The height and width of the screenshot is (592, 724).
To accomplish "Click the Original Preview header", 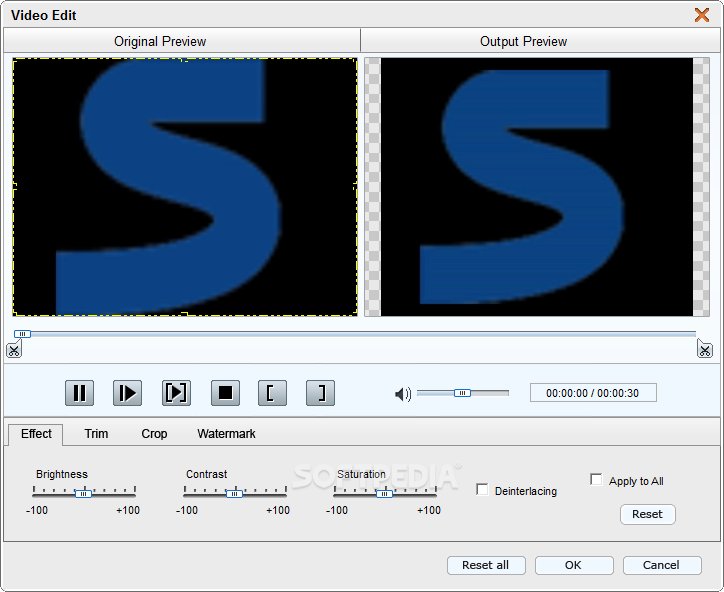I will click(182, 41).
